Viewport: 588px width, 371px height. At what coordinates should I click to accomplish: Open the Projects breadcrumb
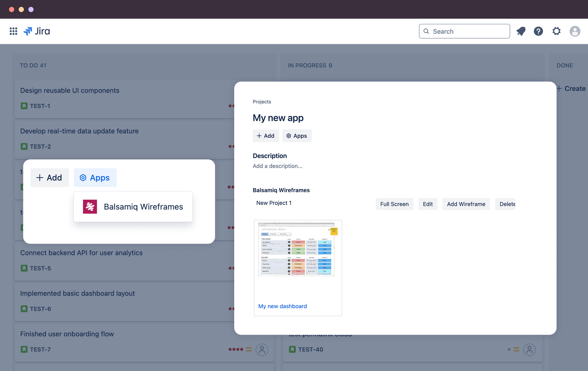262,102
